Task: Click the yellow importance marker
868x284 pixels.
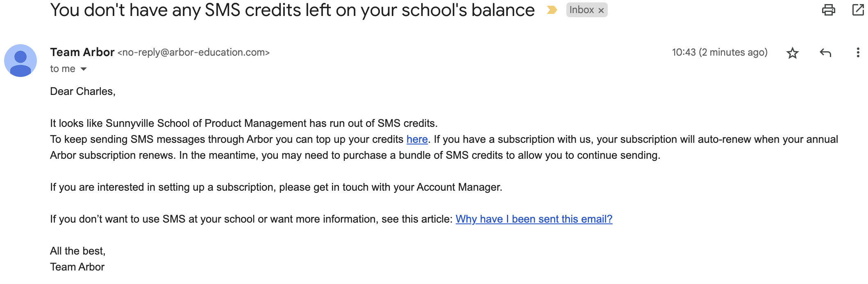Action: coord(552,10)
